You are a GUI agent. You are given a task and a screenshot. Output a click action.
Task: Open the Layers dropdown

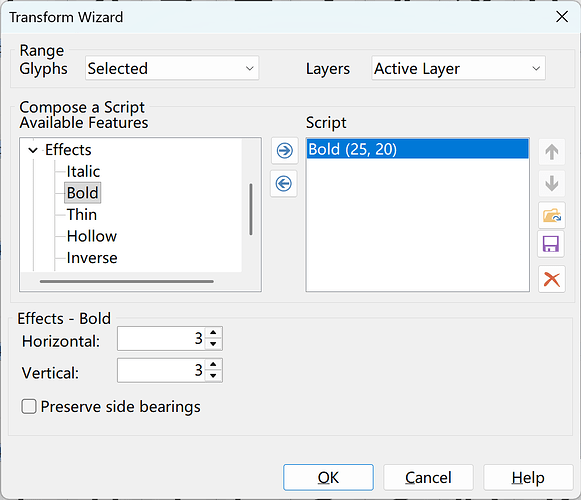(458, 68)
